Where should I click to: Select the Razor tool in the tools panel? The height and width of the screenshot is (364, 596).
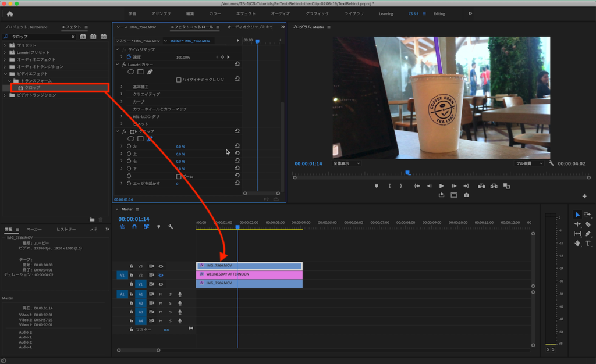(x=588, y=224)
